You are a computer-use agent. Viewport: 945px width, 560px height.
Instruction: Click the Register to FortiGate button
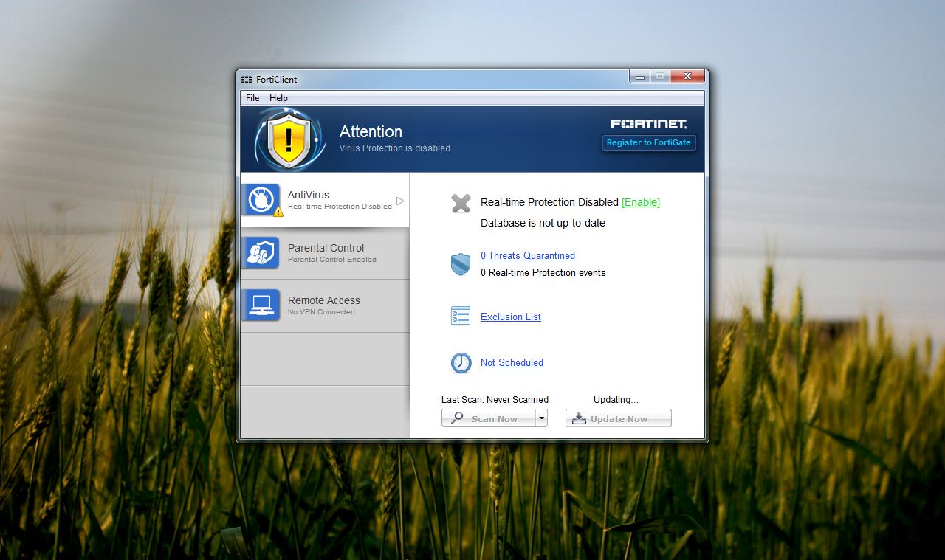tap(648, 142)
